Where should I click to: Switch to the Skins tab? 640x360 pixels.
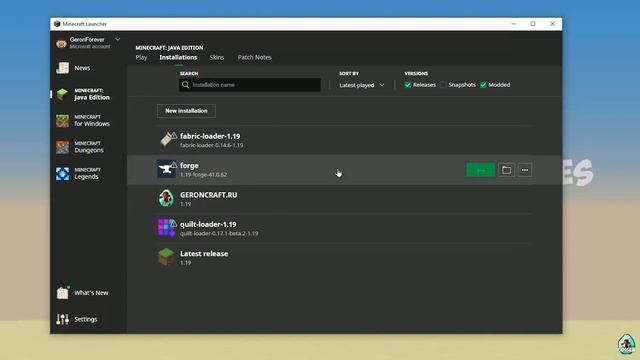pyautogui.click(x=217, y=57)
